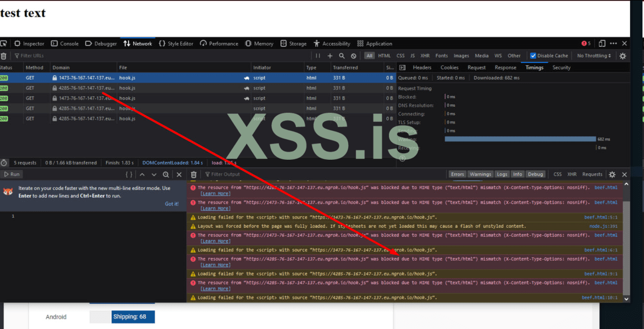Run the editor code
This screenshot has height=329, width=644.
[x=12, y=174]
